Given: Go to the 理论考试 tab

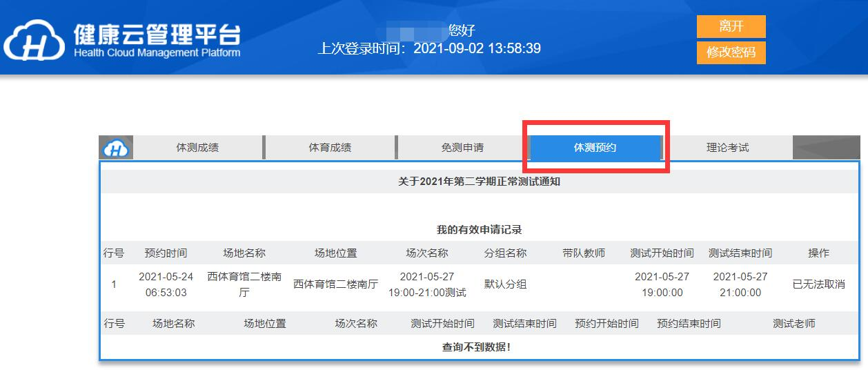Looking at the screenshot, I should pyautogui.click(x=727, y=148).
